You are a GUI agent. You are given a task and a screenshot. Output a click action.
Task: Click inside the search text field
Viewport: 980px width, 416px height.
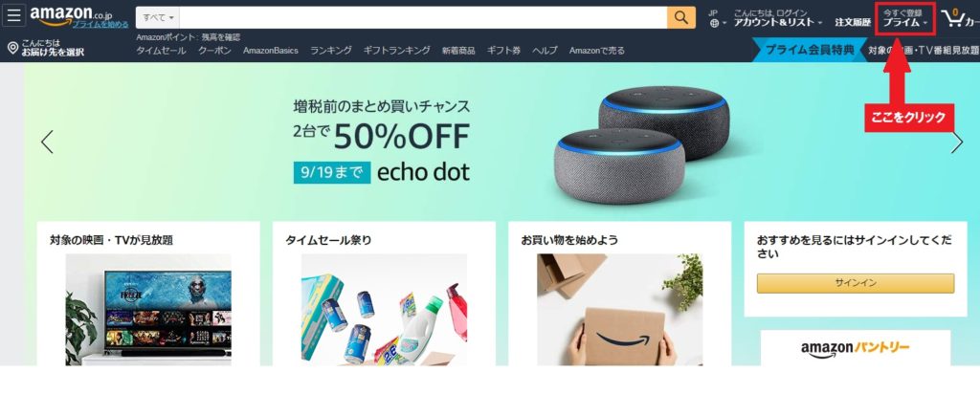[x=423, y=17]
